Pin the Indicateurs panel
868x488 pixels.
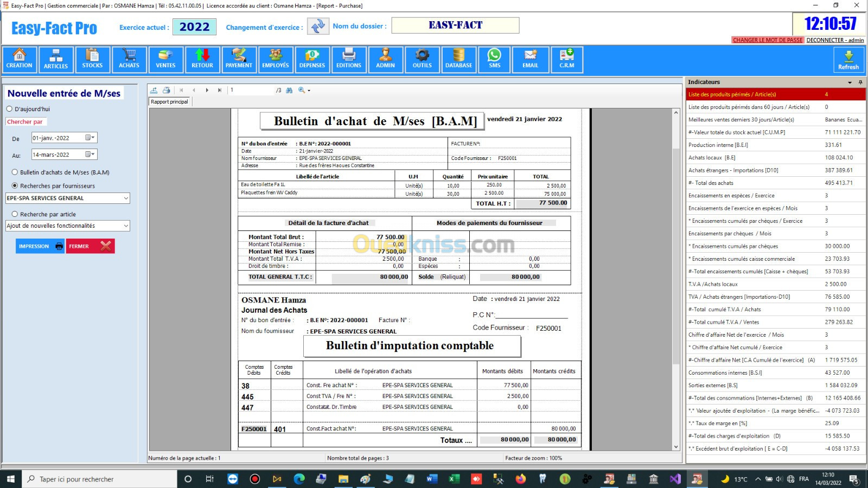[860, 82]
